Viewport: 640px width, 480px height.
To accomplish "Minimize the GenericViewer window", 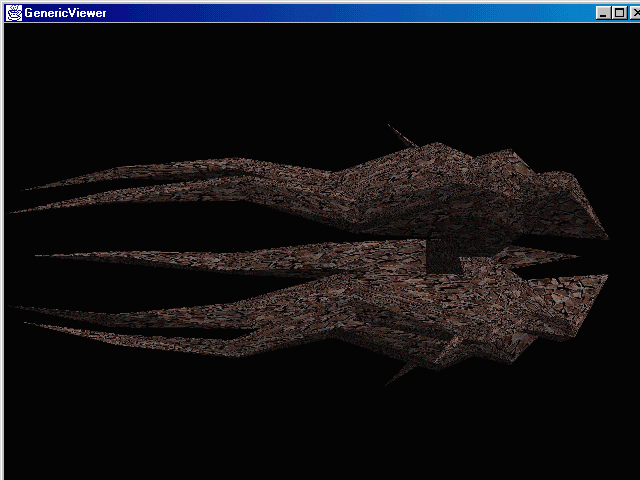I will tap(602, 13).
